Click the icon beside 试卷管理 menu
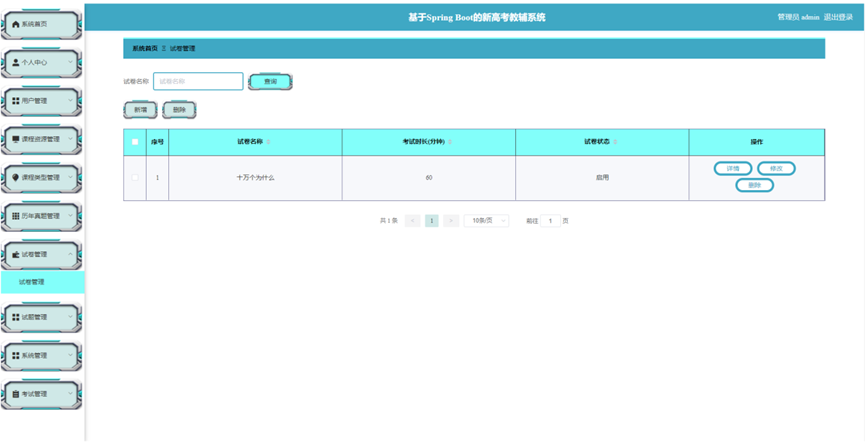This screenshot has width=865, height=443. tap(15, 254)
